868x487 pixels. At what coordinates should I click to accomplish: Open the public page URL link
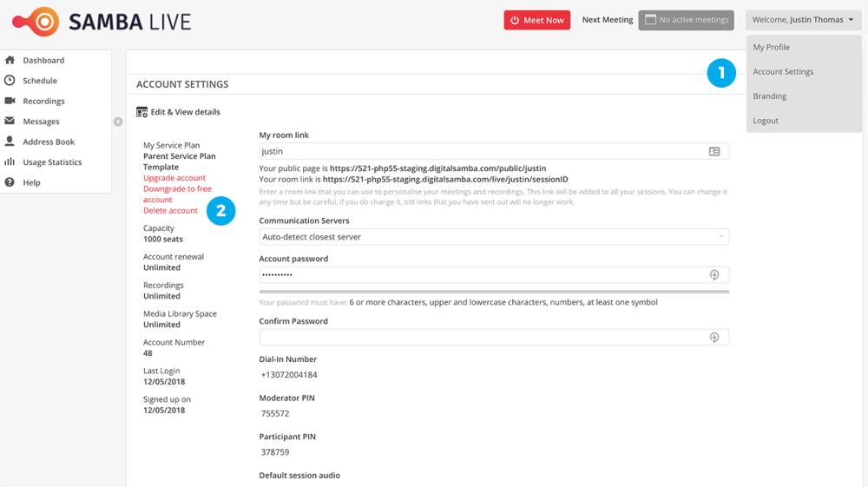(x=437, y=168)
